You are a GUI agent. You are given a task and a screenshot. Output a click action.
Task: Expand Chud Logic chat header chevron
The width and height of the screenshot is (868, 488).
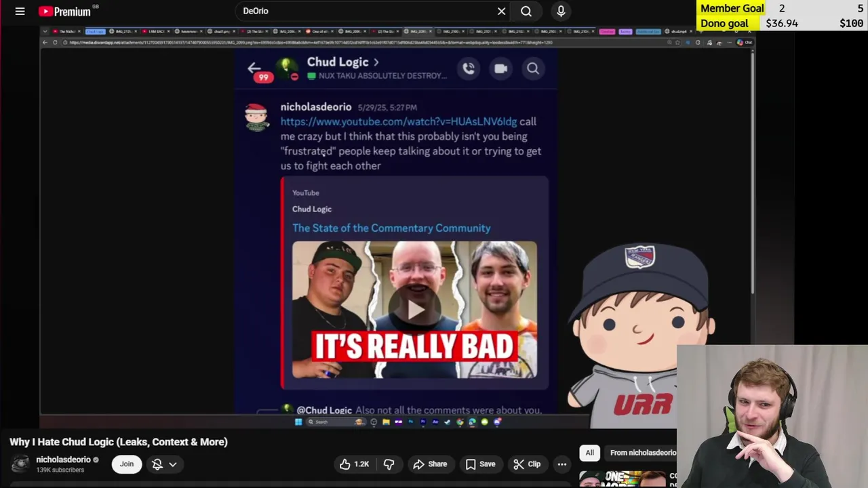pyautogui.click(x=376, y=62)
